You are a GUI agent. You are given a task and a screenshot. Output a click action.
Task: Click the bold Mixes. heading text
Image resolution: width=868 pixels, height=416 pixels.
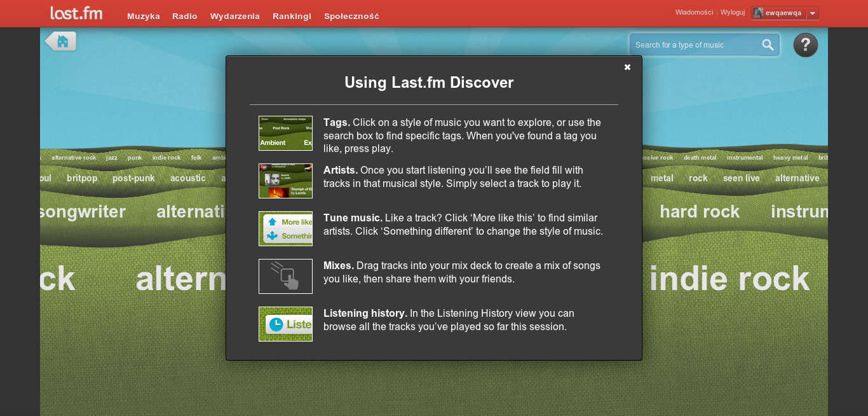click(x=339, y=265)
